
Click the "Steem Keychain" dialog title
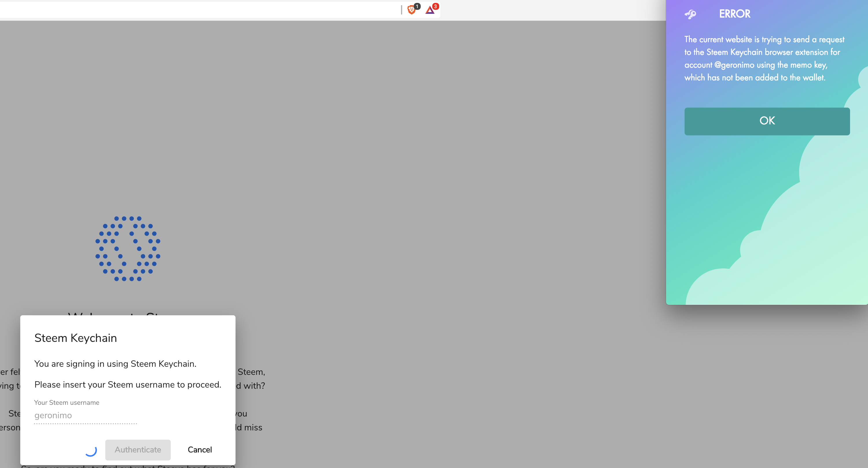coord(76,338)
